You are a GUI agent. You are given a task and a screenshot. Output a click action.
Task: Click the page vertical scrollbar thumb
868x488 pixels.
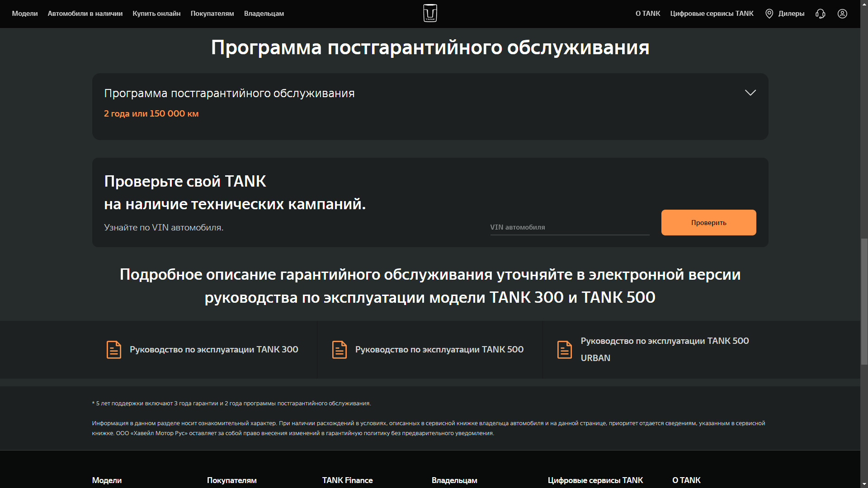click(x=864, y=302)
